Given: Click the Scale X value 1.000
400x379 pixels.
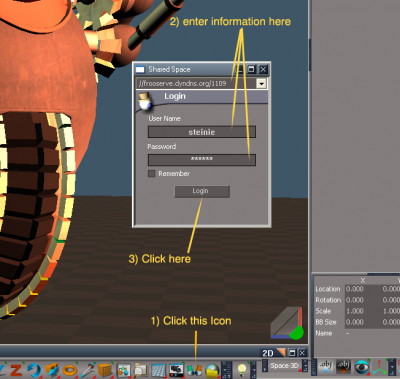Looking at the screenshot, I should tap(355, 311).
